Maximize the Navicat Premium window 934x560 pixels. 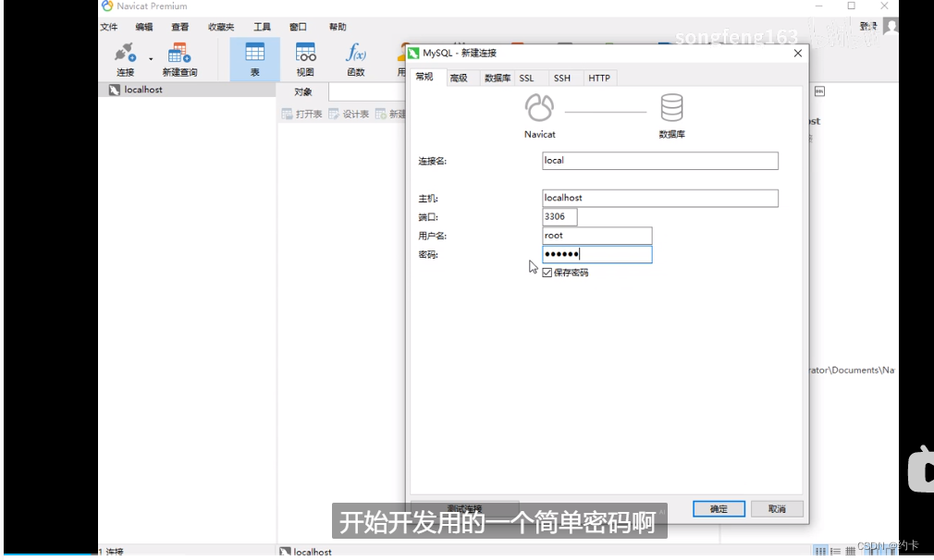point(851,6)
